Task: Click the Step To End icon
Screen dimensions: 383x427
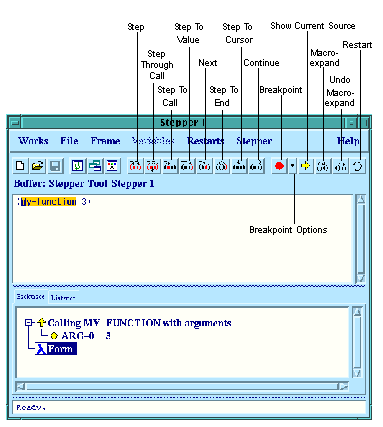Action: tap(222, 166)
